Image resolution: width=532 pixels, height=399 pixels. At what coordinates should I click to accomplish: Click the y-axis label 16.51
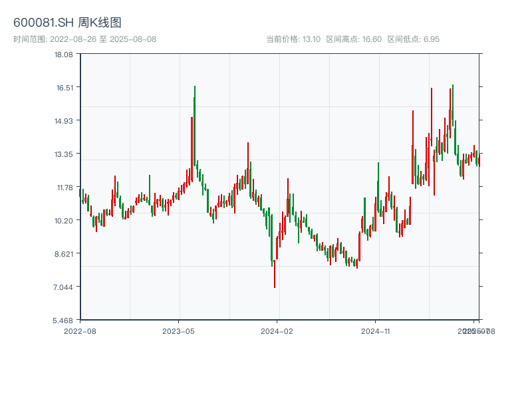pyautogui.click(x=65, y=88)
